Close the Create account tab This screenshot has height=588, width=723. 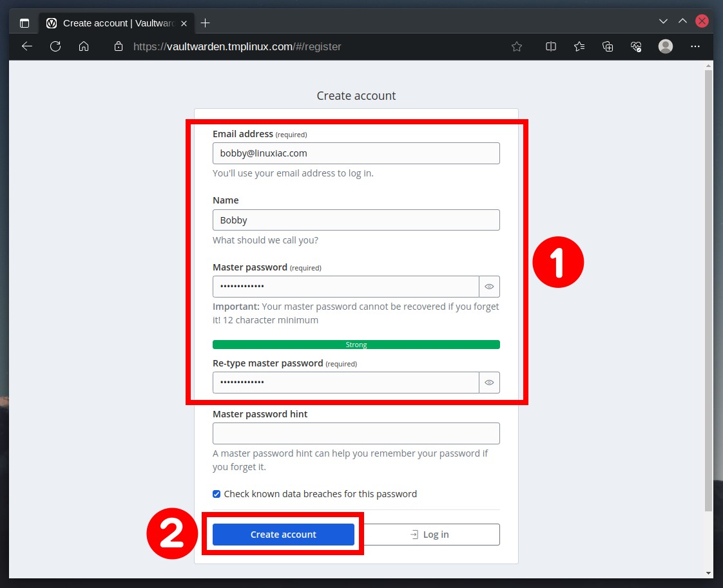click(184, 23)
